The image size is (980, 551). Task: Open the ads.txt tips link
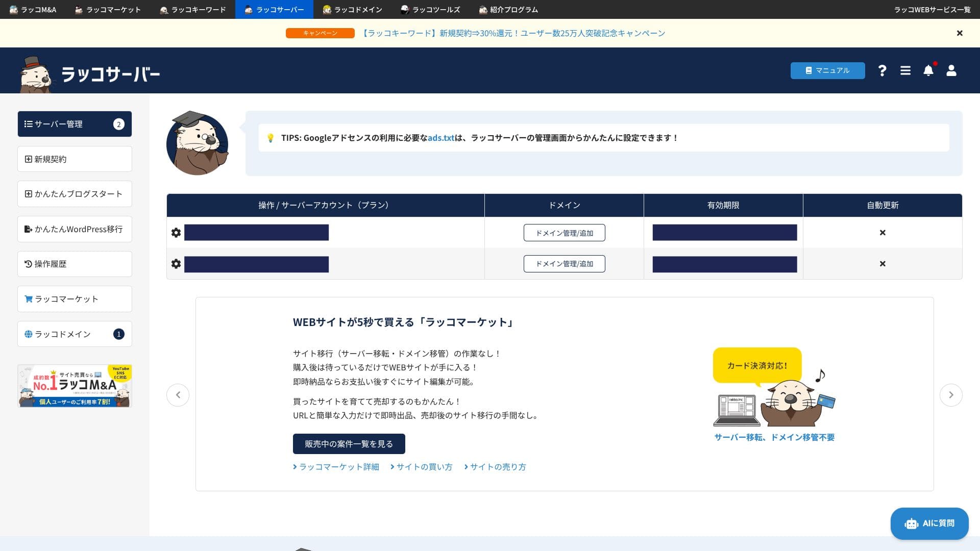pyautogui.click(x=441, y=138)
